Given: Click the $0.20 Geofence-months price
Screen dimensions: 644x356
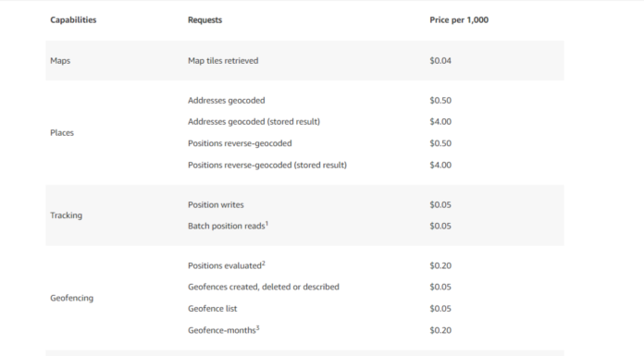Looking at the screenshot, I should click(440, 330).
